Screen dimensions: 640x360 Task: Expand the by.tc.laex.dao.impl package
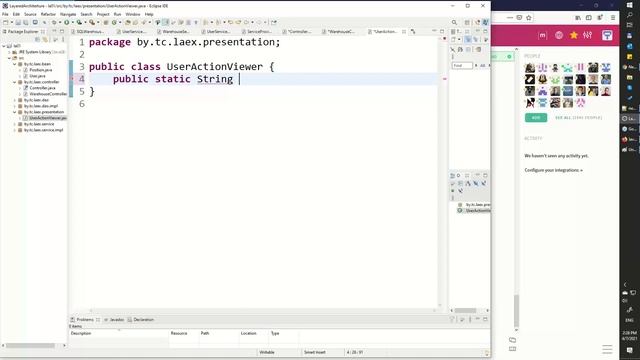pos(15,106)
